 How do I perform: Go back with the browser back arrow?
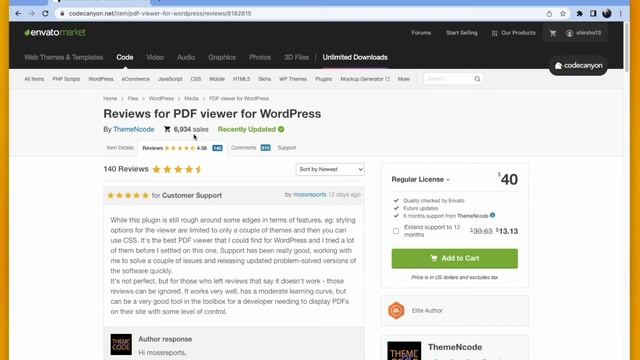(18, 13)
